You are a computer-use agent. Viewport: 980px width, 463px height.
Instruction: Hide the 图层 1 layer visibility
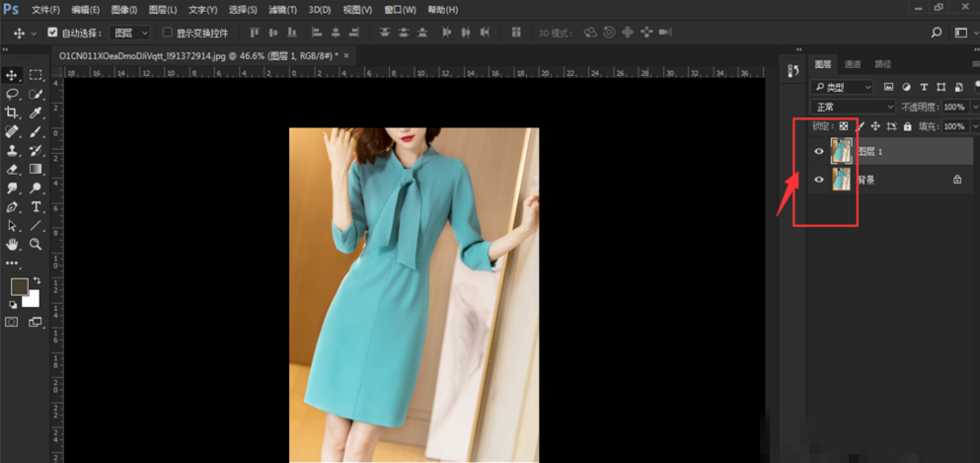(818, 152)
